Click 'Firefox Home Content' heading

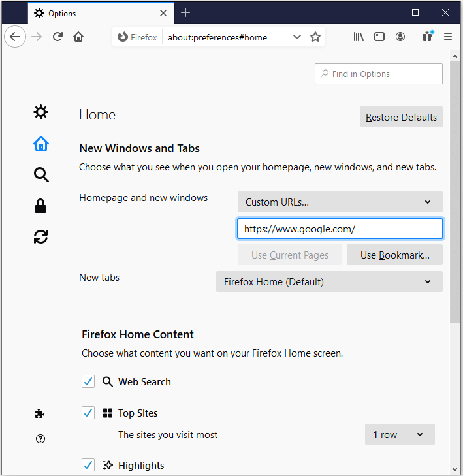(x=138, y=334)
